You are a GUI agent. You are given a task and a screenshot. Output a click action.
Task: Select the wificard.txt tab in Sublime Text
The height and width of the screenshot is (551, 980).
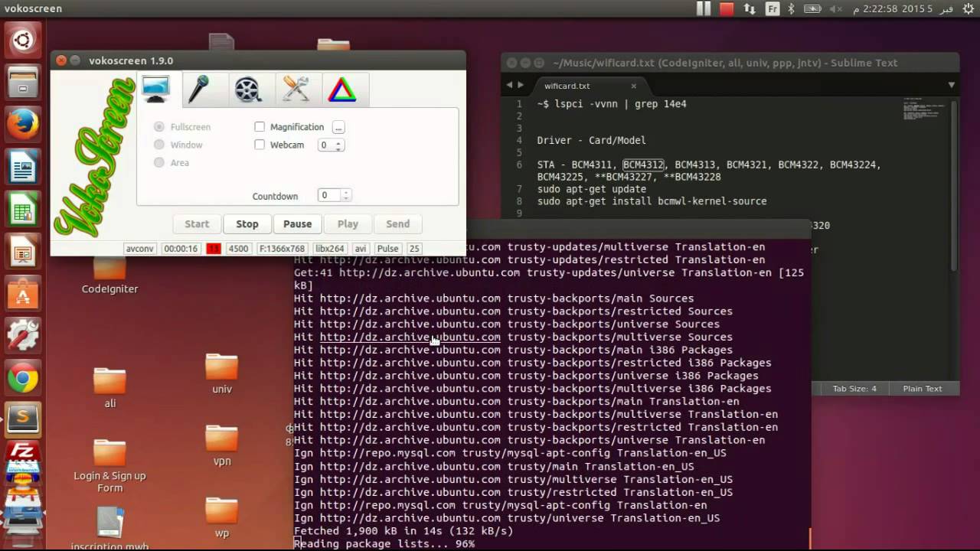click(586, 86)
